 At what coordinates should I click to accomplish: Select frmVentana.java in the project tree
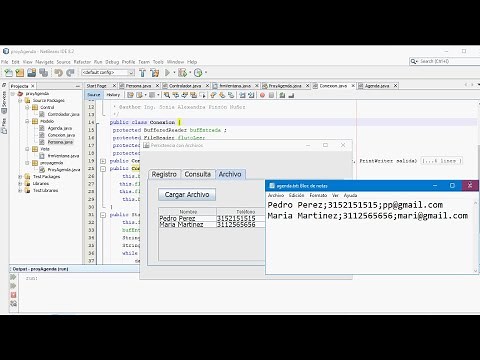click(63, 156)
